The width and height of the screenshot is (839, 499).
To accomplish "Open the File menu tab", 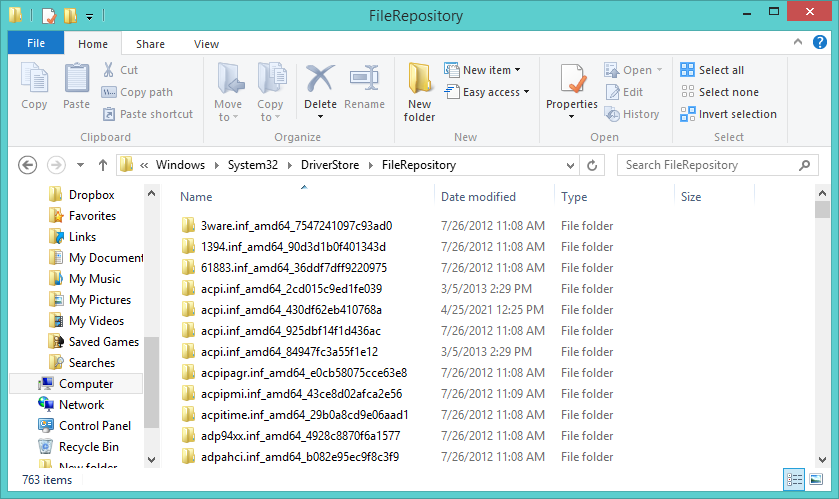I will [36, 43].
